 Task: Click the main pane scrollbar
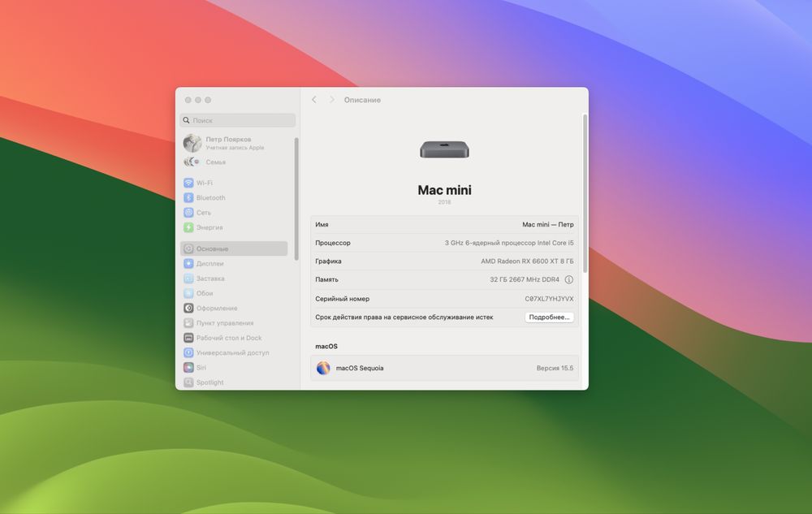pos(585,193)
